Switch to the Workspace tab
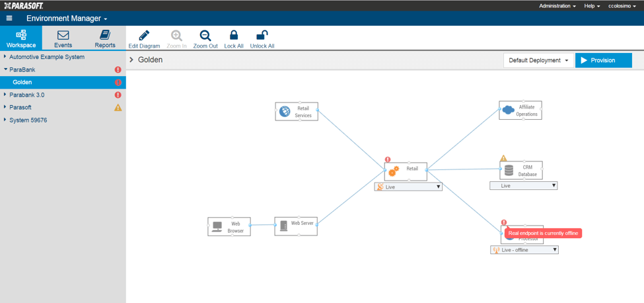This screenshot has width=644, height=303. 21,38
